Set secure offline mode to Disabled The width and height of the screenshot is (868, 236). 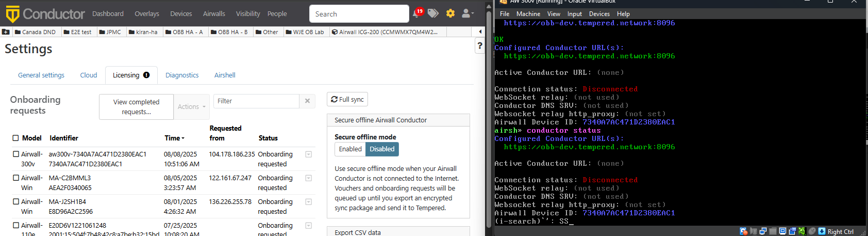coord(382,149)
